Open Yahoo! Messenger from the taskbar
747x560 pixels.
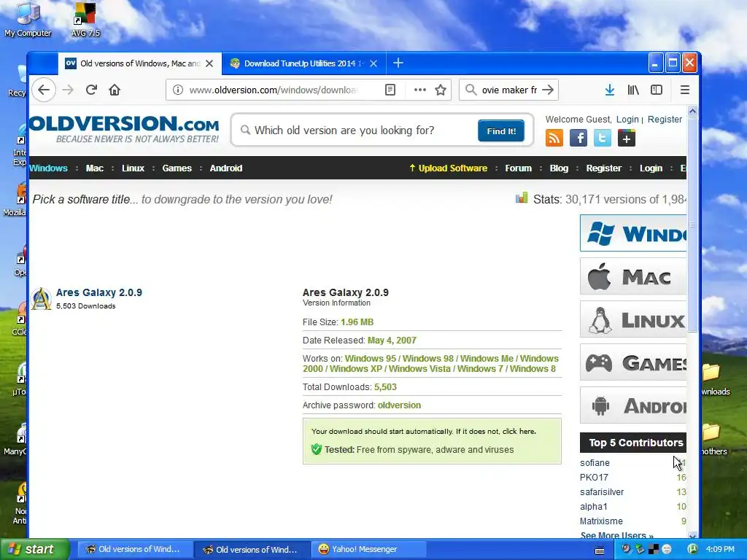click(368, 549)
